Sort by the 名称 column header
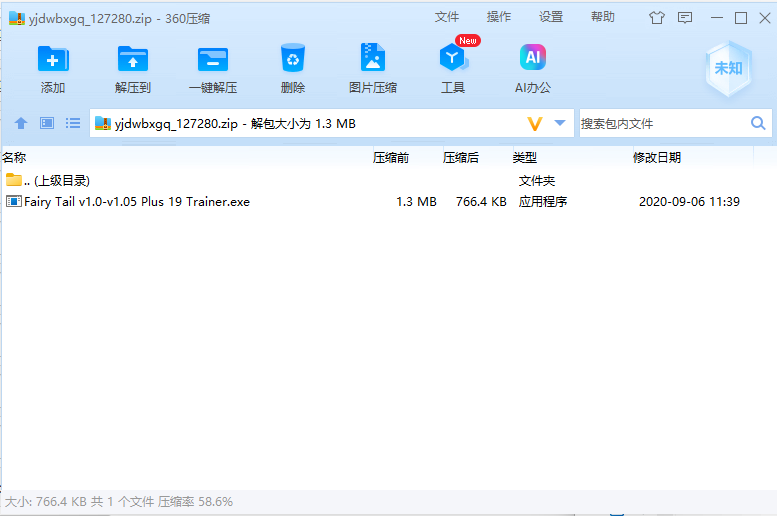 click(186, 158)
